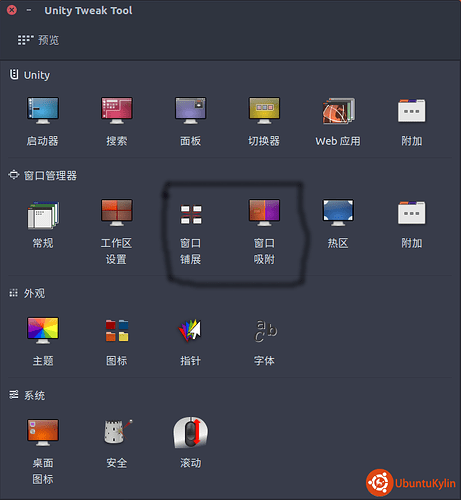Open the 热区 hot corners icon
The width and height of the screenshot is (461, 500).
click(338, 213)
